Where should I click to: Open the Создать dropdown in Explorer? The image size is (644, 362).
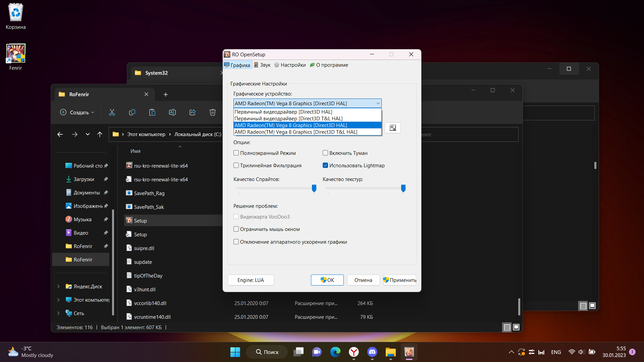click(77, 113)
